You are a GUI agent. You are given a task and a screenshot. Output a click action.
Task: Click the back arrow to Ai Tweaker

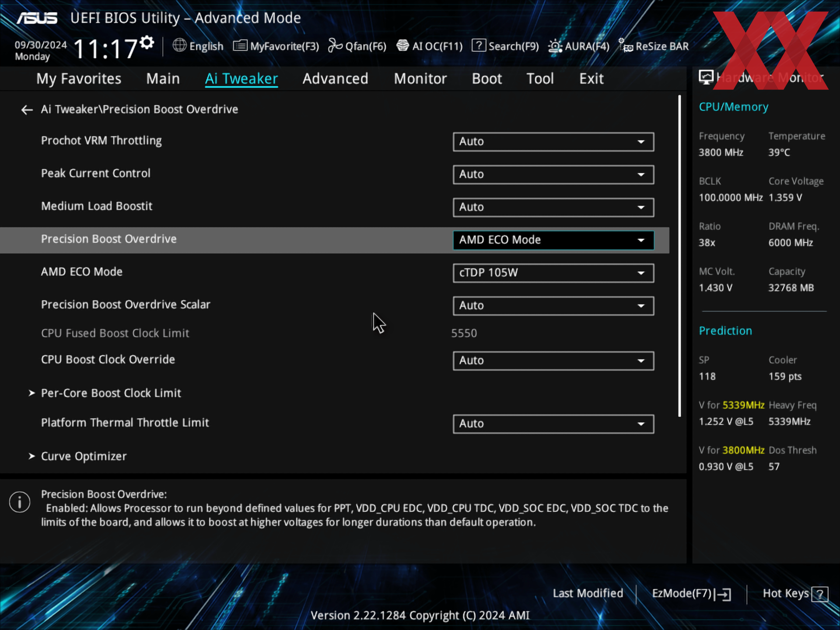27,110
